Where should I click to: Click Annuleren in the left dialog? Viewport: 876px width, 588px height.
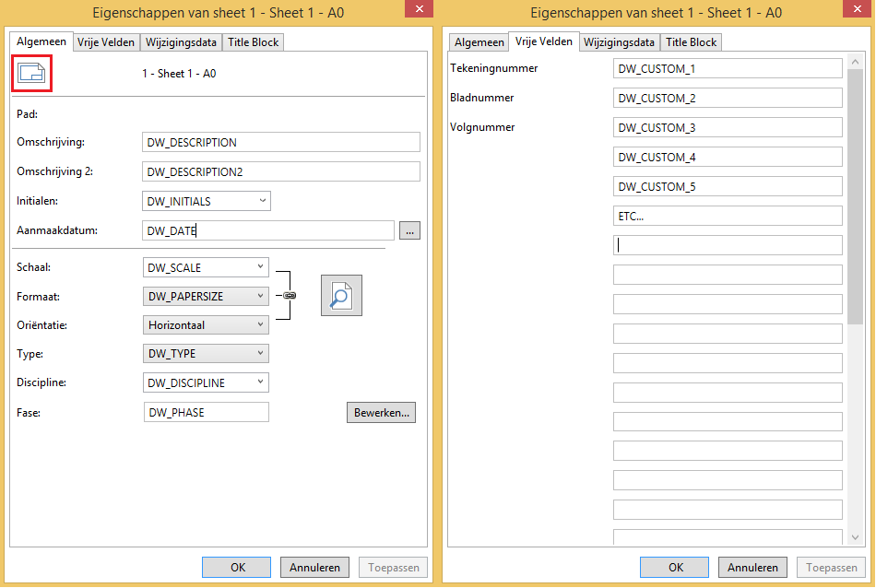[x=314, y=568]
